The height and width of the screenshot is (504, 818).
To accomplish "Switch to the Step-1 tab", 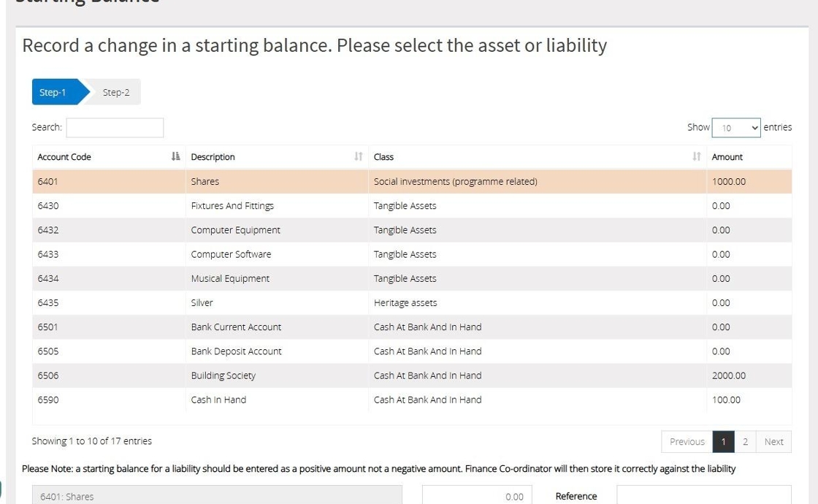I will 54,93.
